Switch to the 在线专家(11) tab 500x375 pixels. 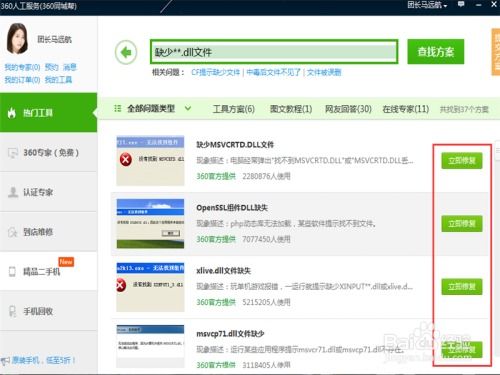tap(406, 109)
